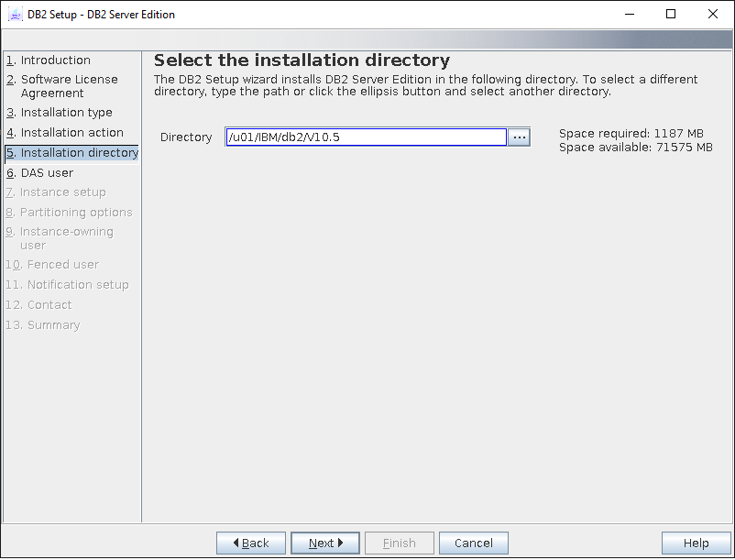Maximize the DB2 Setup window
This screenshot has height=560, width=735.
[670, 15]
